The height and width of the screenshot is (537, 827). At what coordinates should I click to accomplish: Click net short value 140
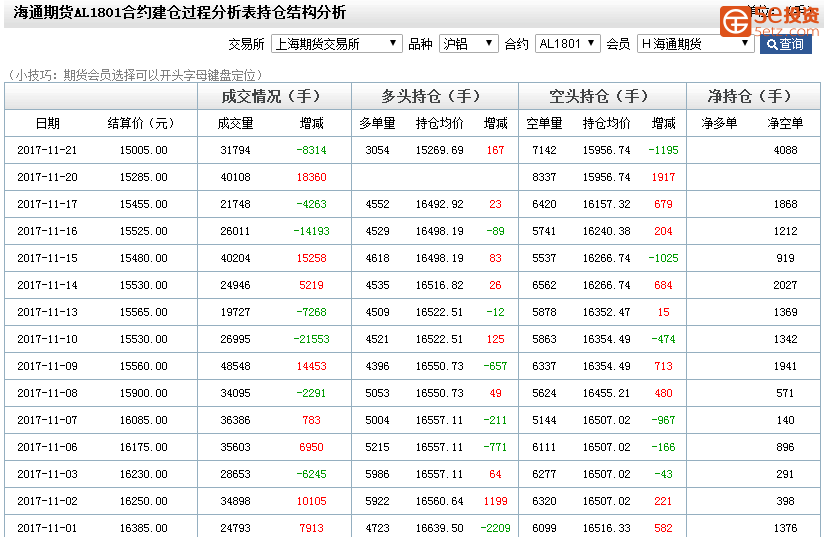click(785, 420)
